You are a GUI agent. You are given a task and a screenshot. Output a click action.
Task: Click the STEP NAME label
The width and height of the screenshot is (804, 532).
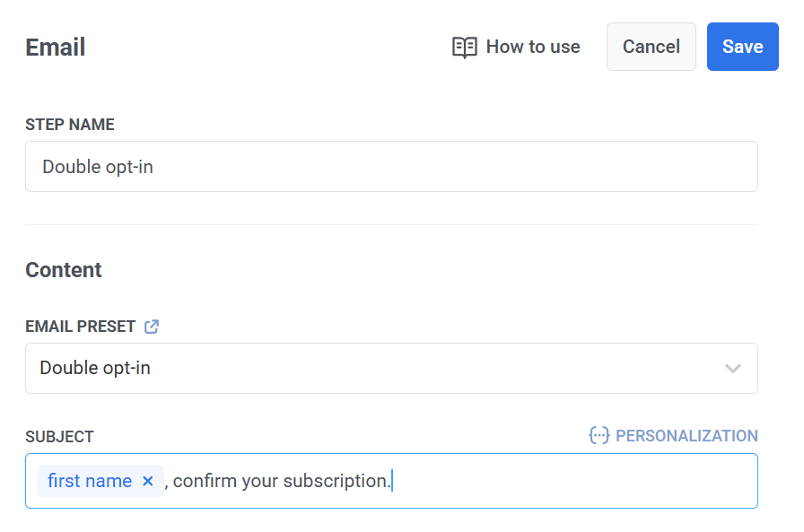coord(70,125)
